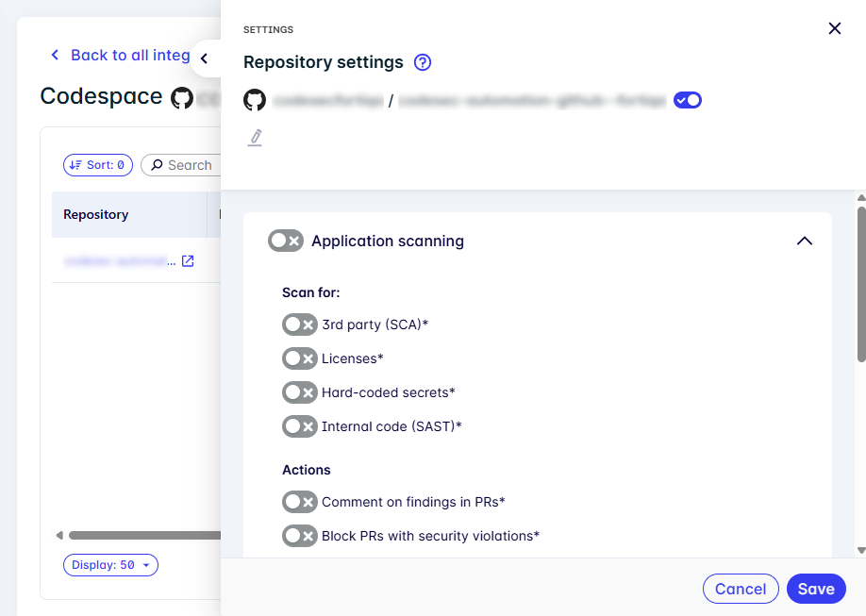Click the pencil edit icon
Screen dimensions: 866x616
click(255, 138)
